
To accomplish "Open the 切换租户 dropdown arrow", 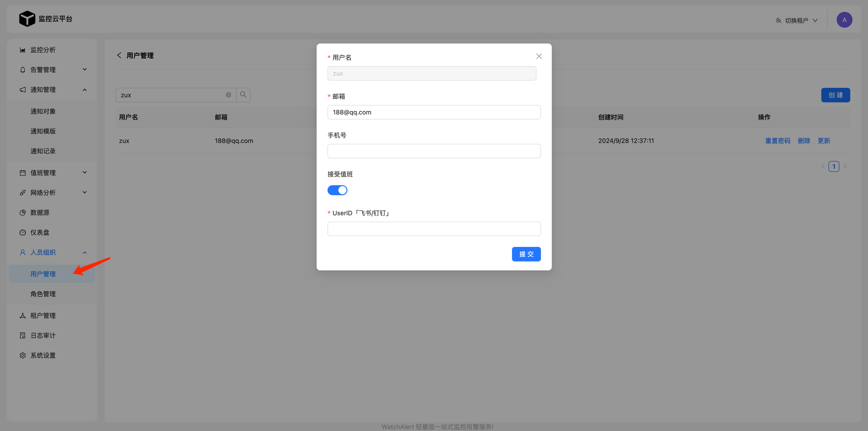I will tap(815, 20).
